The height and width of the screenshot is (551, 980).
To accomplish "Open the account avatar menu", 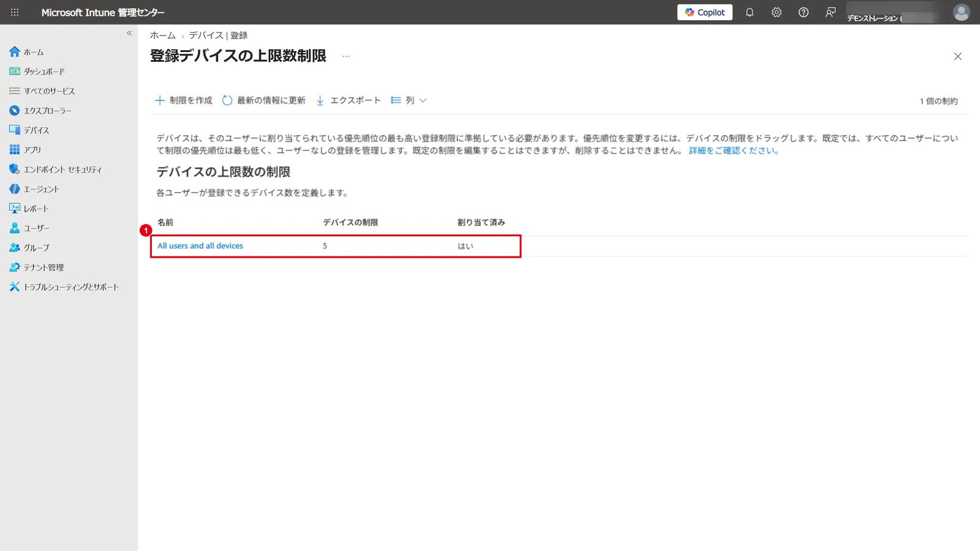I will (962, 12).
